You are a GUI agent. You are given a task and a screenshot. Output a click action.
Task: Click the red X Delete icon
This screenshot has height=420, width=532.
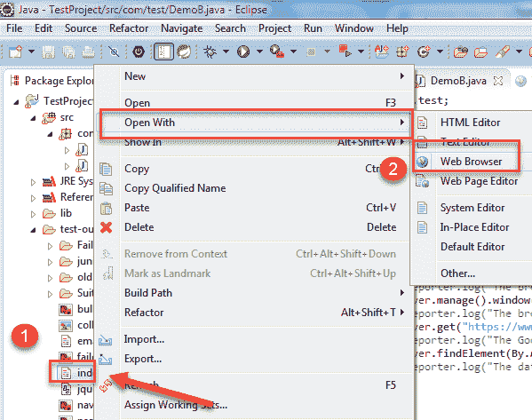(x=106, y=227)
